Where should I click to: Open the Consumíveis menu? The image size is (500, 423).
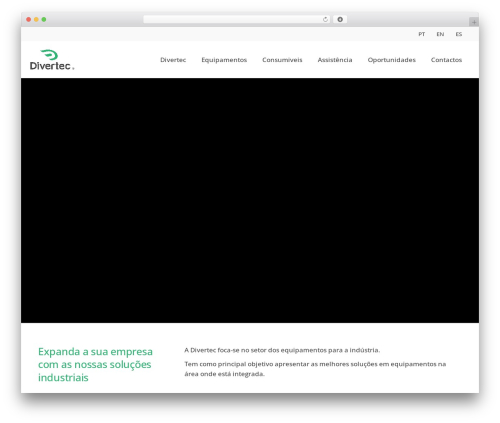coord(282,60)
